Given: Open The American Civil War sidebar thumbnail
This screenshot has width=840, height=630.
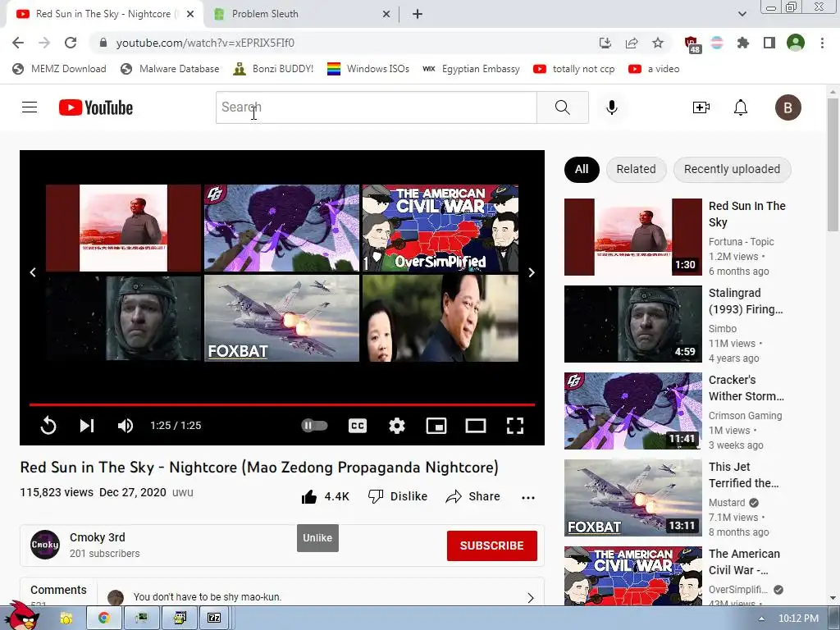Looking at the screenshot, I should tap(632, 576).
